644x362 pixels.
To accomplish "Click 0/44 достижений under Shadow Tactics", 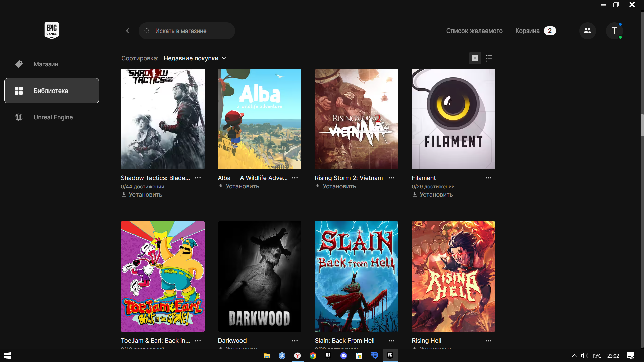I will click(x=143, y=187).
